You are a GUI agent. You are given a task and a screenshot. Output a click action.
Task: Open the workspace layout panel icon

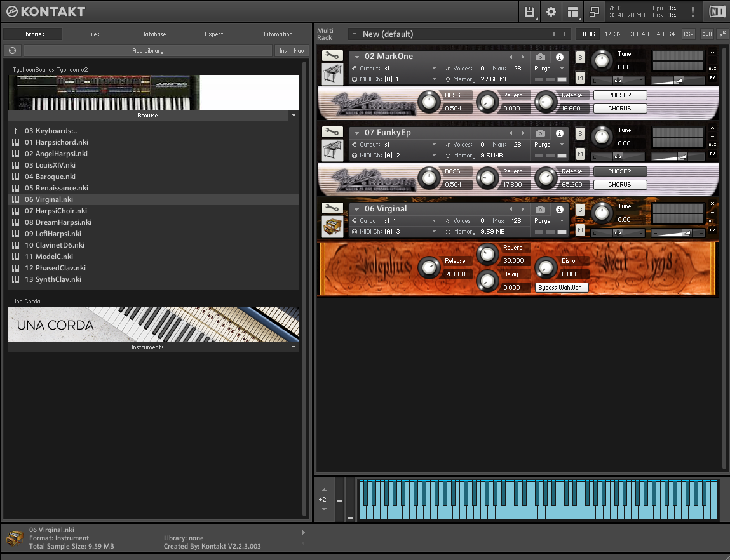coord(572,11)
